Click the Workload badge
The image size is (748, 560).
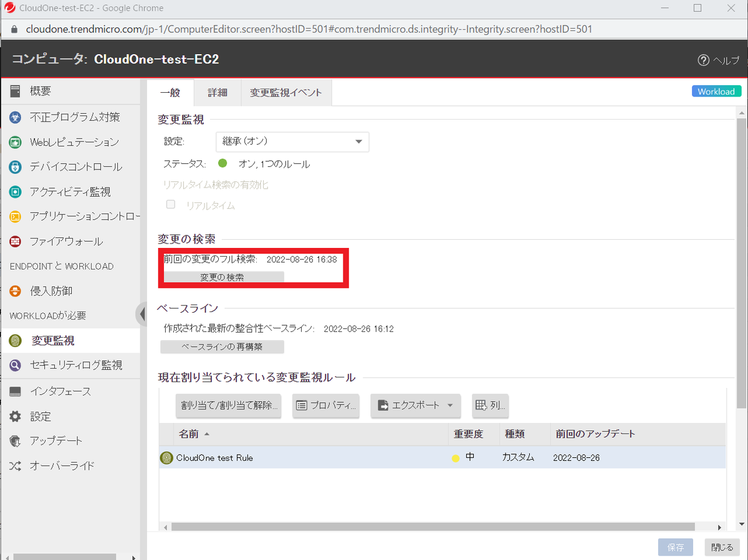click(716, 92)
